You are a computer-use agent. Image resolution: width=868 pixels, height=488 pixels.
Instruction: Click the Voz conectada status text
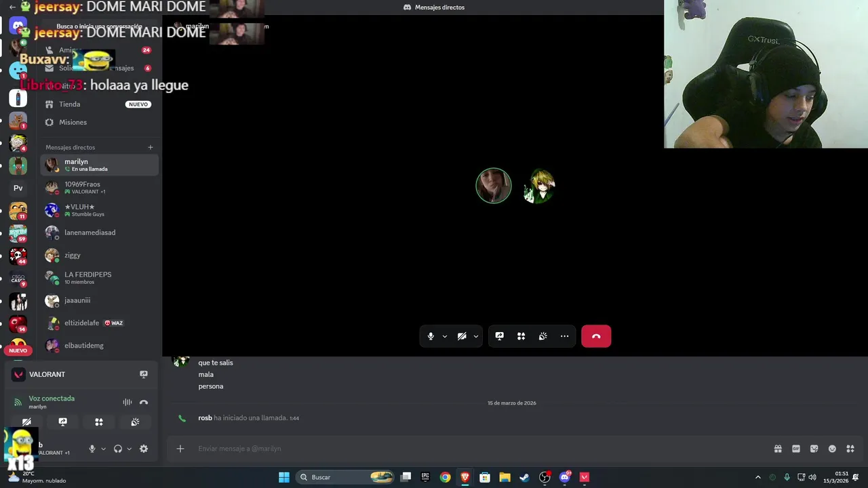pyautogui.click(x=52, y=399)
